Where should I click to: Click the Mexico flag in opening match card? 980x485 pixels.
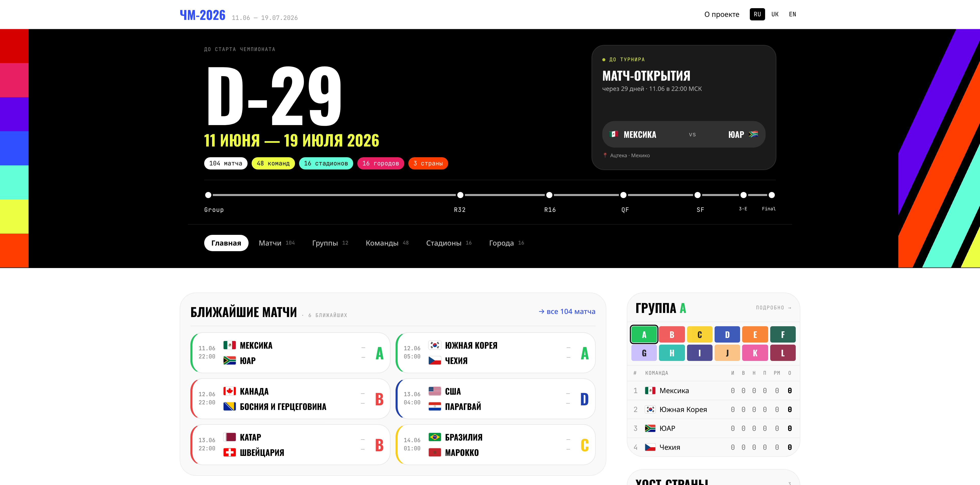pyautogui.click(x=613, y=134)
